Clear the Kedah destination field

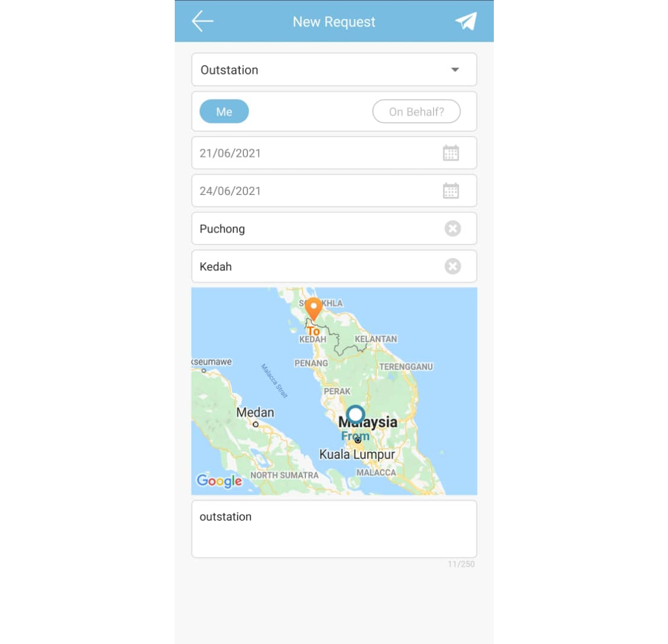point(453,267)
